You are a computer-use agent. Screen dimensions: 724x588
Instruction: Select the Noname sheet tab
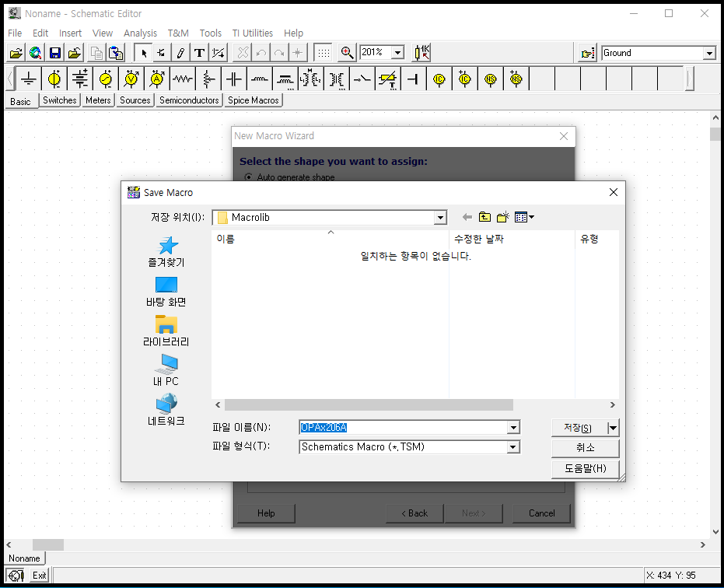tap(24, 558)
